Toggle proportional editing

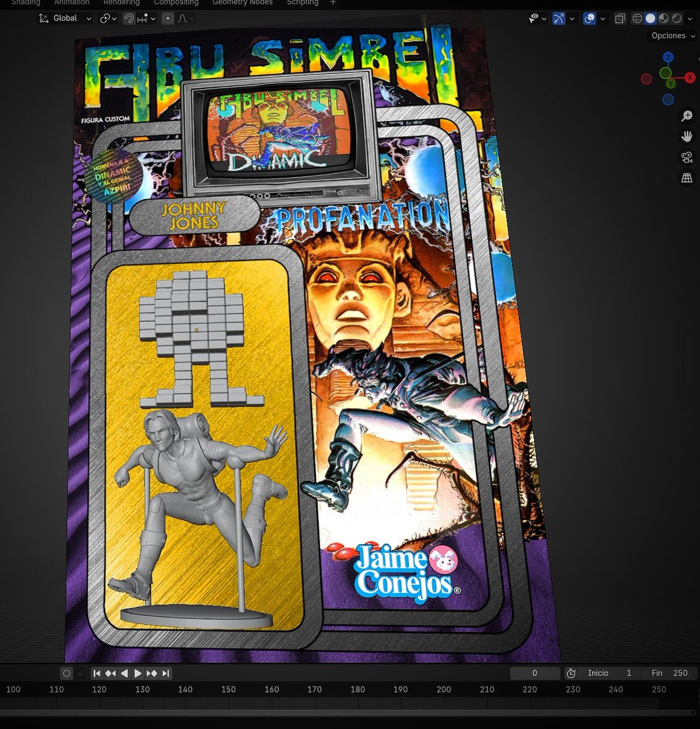[168, 18]
